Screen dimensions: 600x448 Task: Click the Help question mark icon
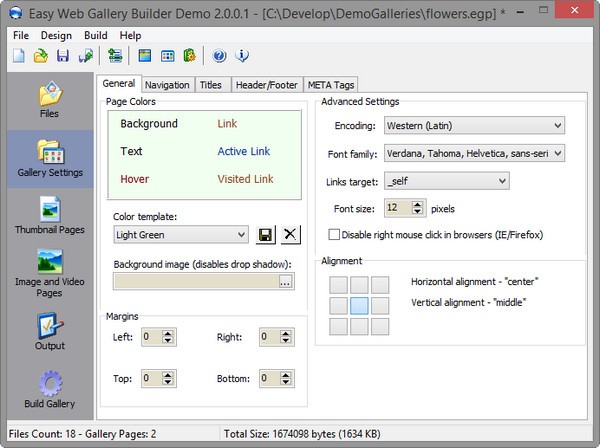[219, 55]
